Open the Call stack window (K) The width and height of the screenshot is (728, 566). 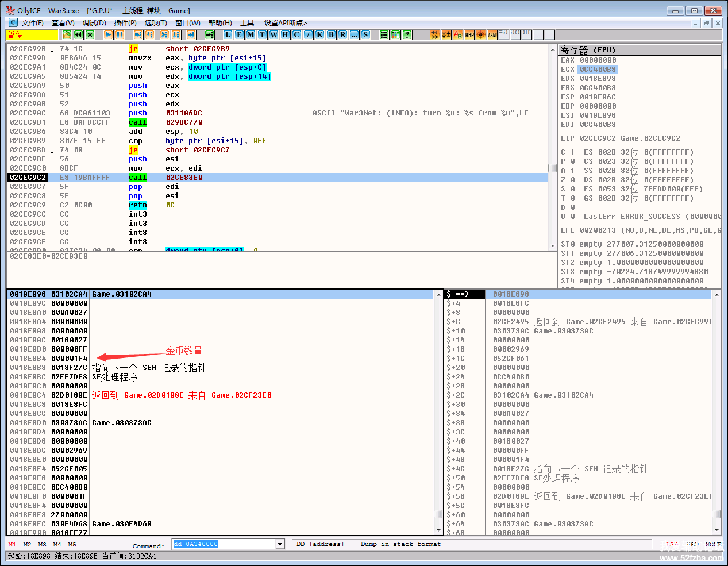click(320, 34)
